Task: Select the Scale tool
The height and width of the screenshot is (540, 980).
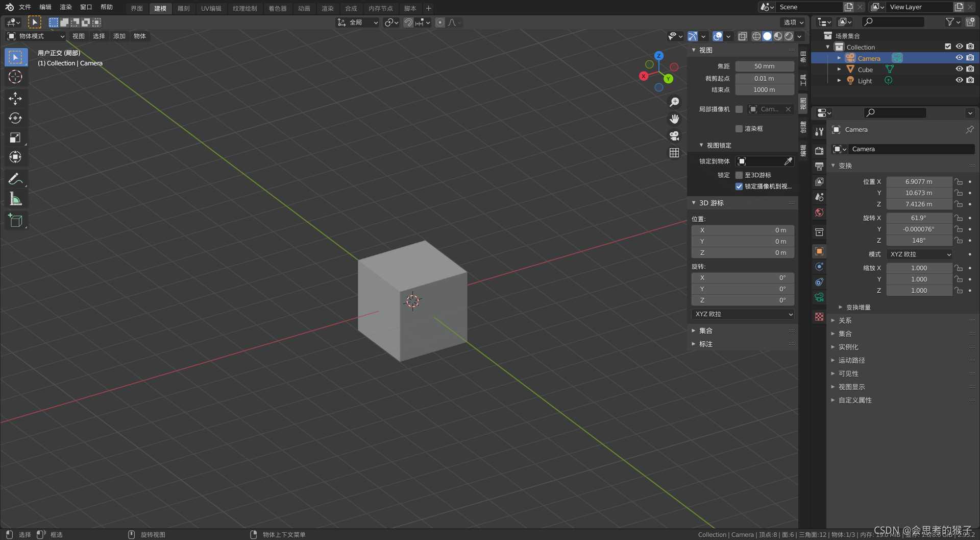Action: click(15, 137)
